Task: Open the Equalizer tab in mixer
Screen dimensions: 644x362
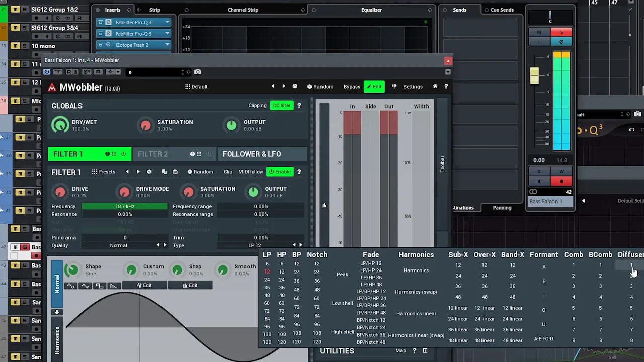Action: 371,10
